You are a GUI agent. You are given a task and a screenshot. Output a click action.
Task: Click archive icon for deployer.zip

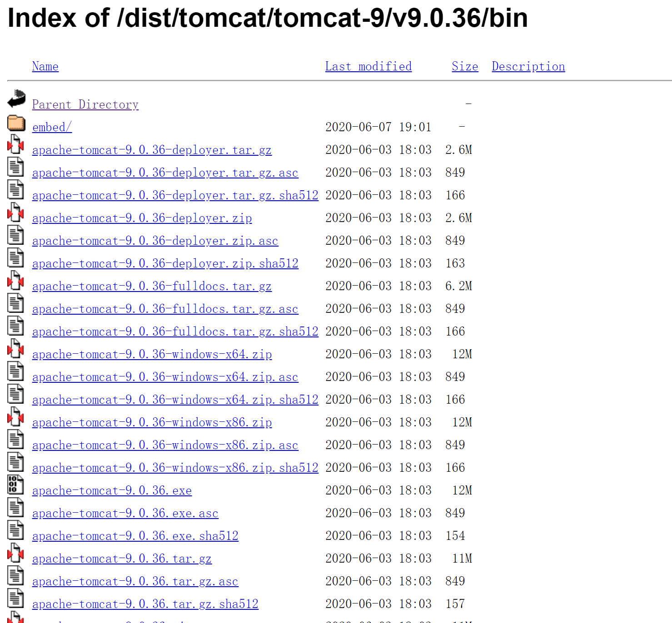[15, 212]
